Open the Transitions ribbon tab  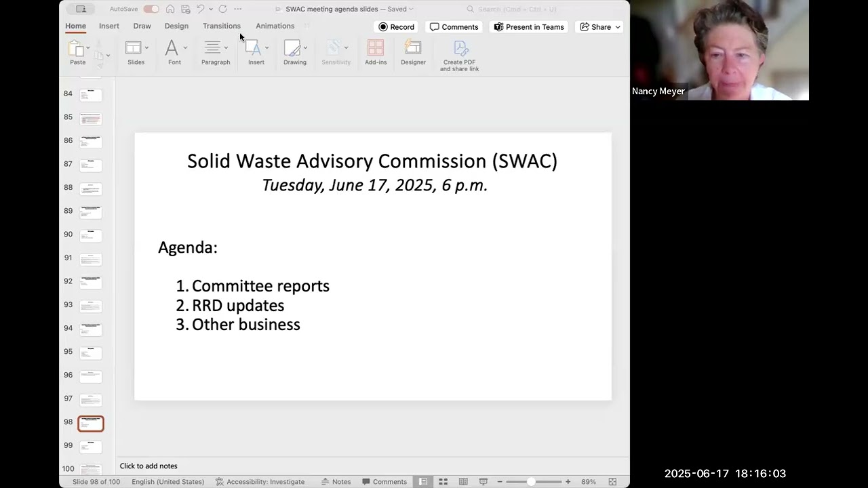pos(222,26)
